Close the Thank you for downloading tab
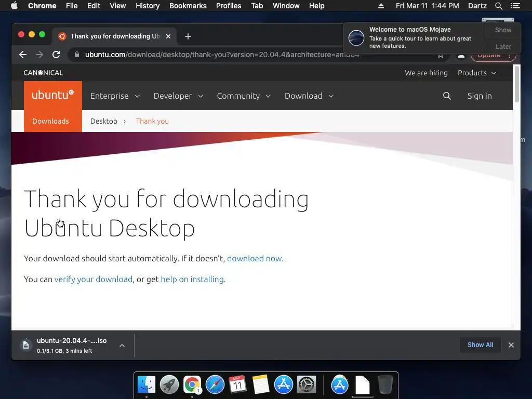Viewport: 532px width, 399px height. coord(168,36)
